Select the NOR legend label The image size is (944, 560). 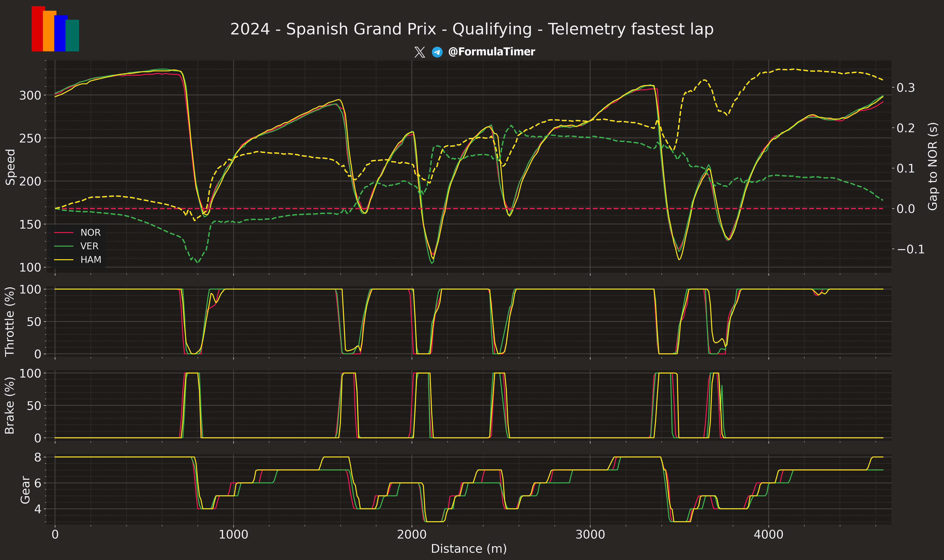click(x=91, y=233)
